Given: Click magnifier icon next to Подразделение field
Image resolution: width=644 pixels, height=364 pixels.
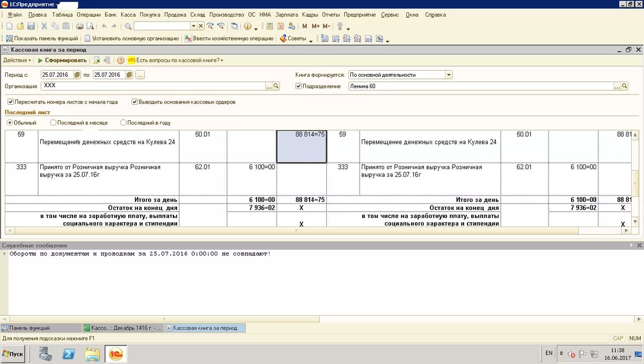Looking at the screenshot, I should click(x=624, y=86).
